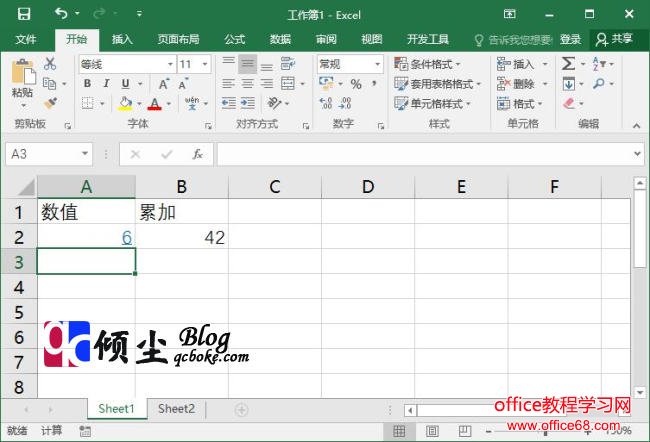Click the AutoSum sigma icon
The width and height of the screenshot is (650, 442).
pos(568,64)
